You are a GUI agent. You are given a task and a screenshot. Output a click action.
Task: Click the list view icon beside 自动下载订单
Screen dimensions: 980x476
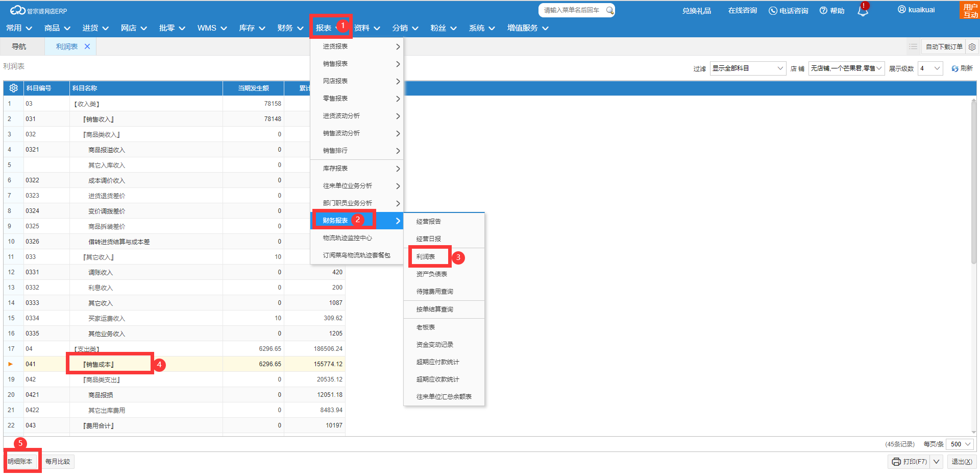913,46
